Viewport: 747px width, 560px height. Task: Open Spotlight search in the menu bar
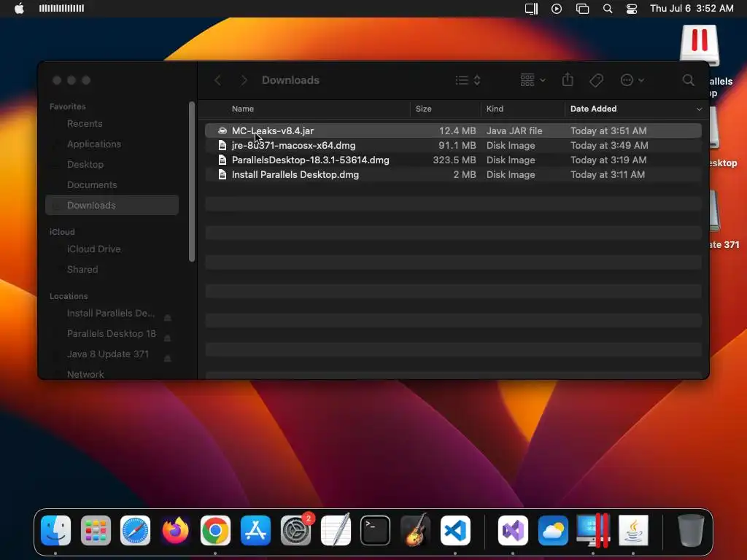click(608, 9)
